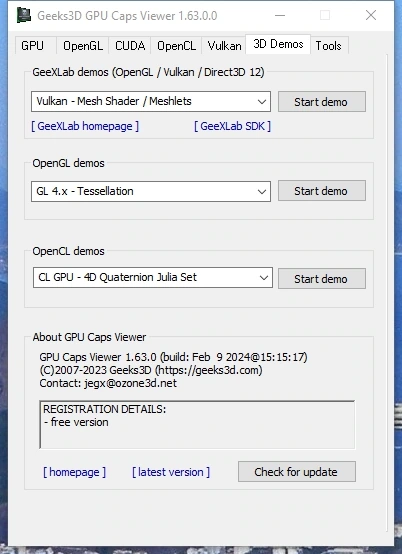Image resolution: width=402 pixels, height=554 pixels.
Task: Click the (C)2007-2023 Geeks3D copyright line
Action: pyautogui.click(x=151, y=370)
